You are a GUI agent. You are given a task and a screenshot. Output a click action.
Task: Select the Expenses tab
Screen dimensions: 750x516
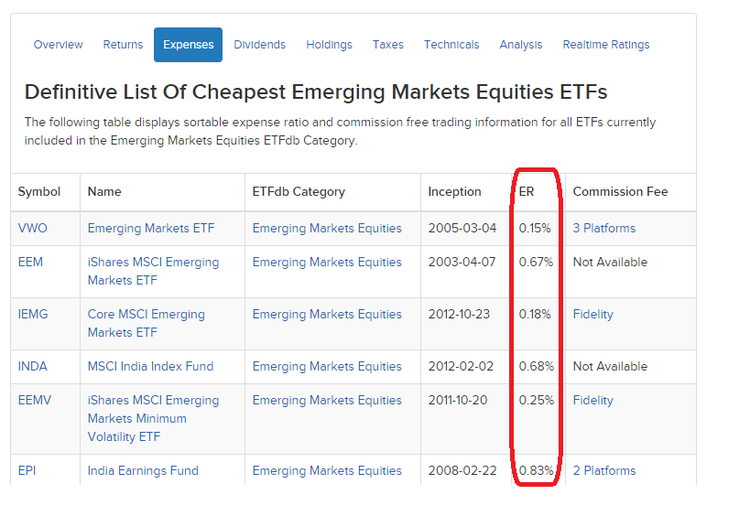(x=188, y=45)
